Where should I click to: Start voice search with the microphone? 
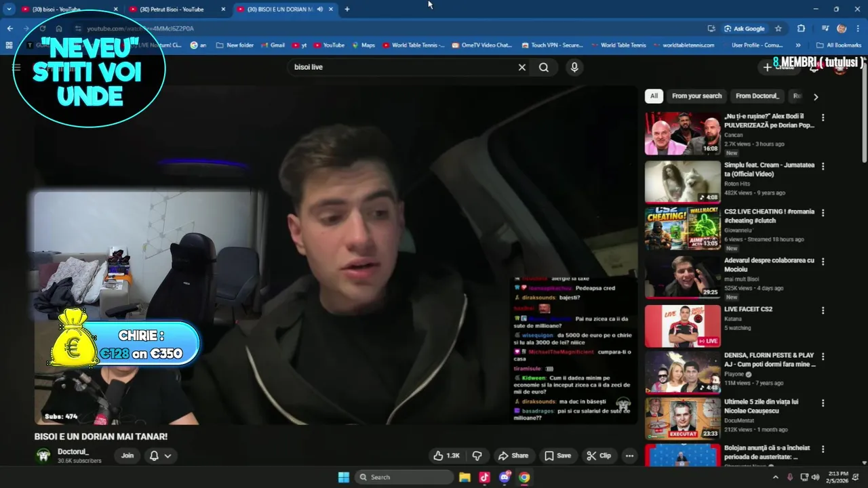574,67
